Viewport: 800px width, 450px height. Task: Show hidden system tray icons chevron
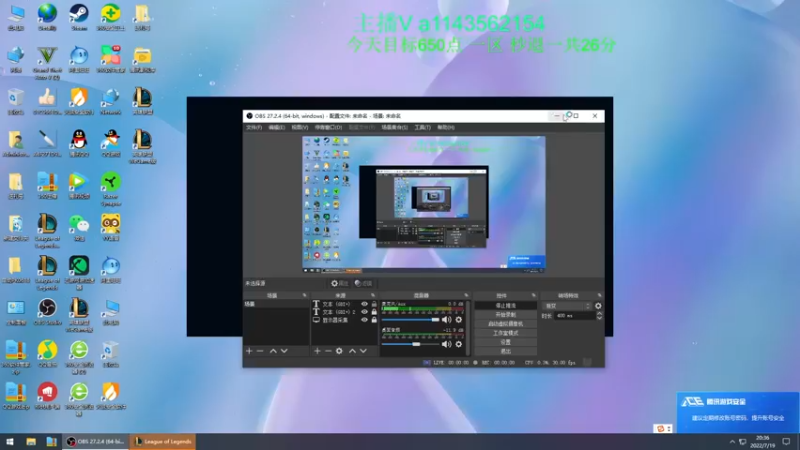coord(732,442)
